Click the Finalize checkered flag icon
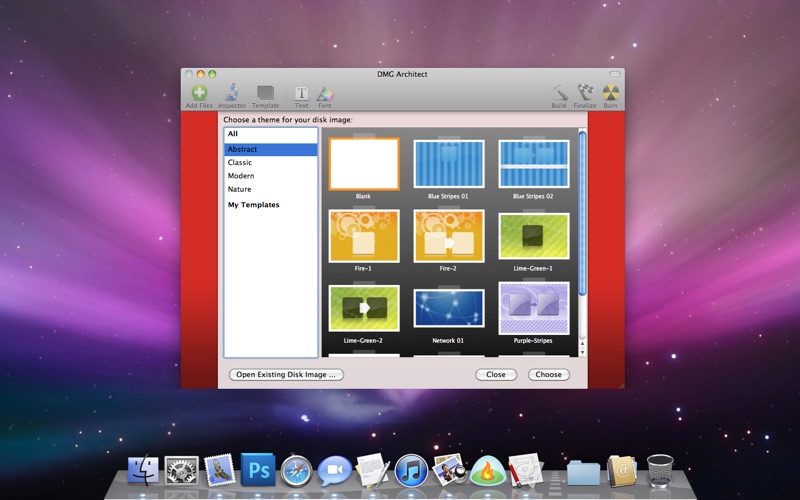Screen dimensions: 800x500 (585, 93)
